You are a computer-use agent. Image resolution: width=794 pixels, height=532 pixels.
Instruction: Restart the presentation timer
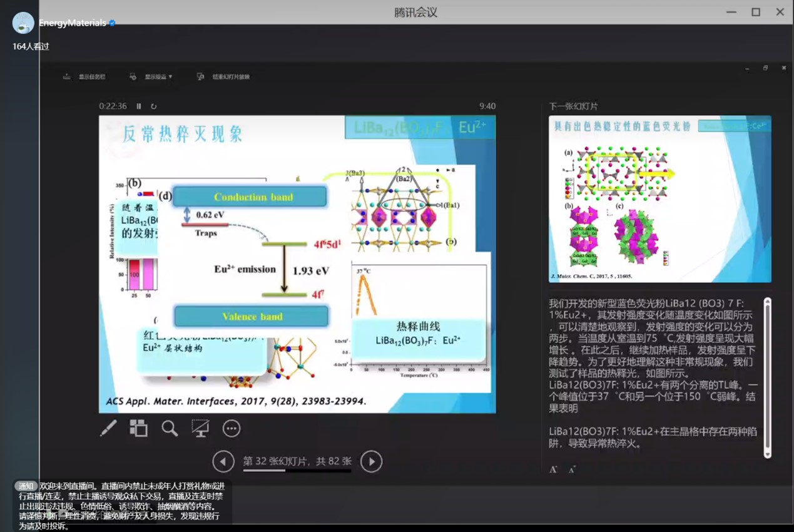153,106
